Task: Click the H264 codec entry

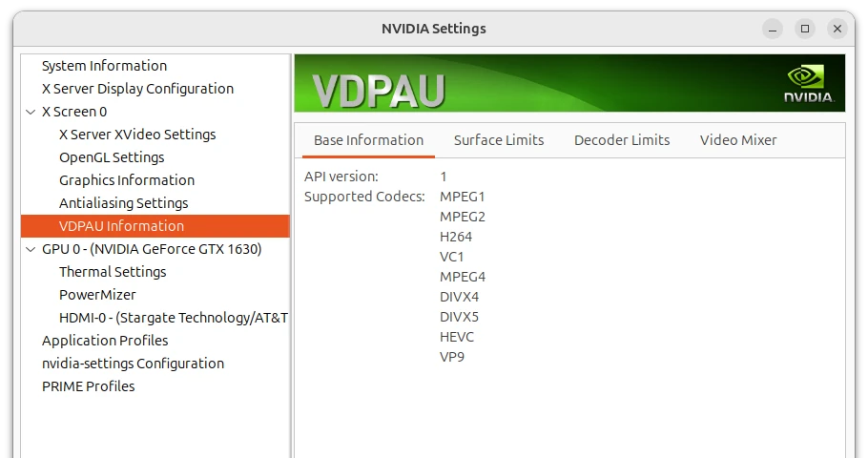Action: pos(456,237)
